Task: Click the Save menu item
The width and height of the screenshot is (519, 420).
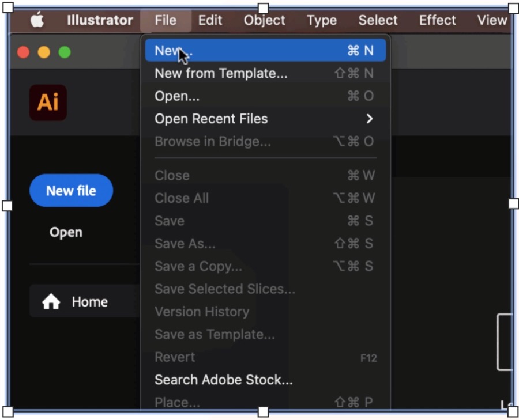Action: [x=265, y=221]
